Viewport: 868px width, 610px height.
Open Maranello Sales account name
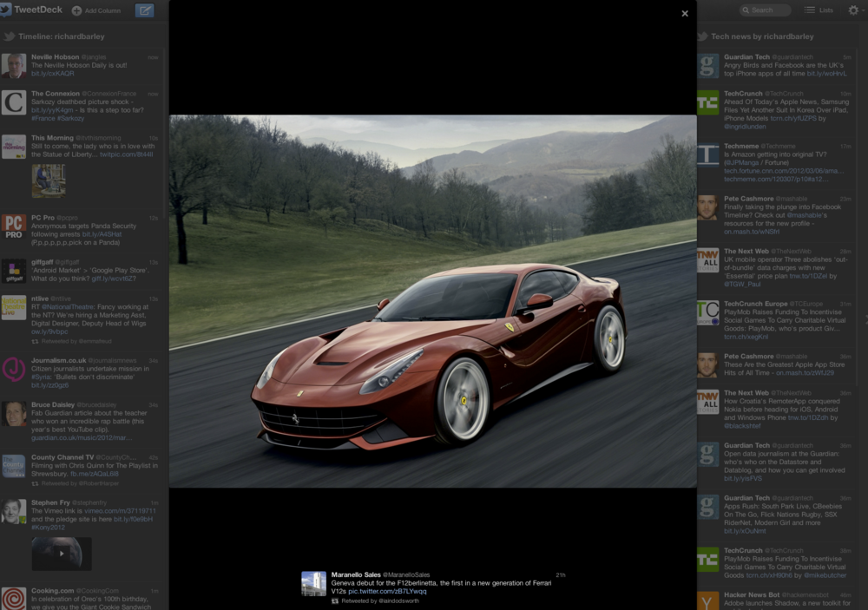click(x=354, y=574)
